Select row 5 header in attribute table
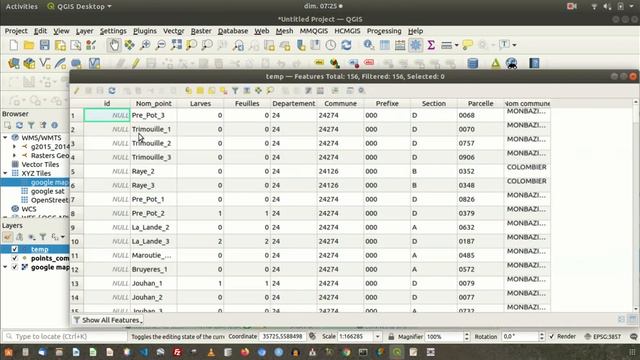 [77, 171]
